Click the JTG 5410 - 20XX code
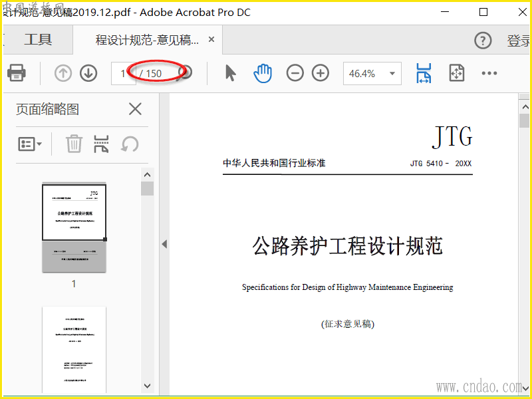532x399 pixels. [x=441, y=164]
